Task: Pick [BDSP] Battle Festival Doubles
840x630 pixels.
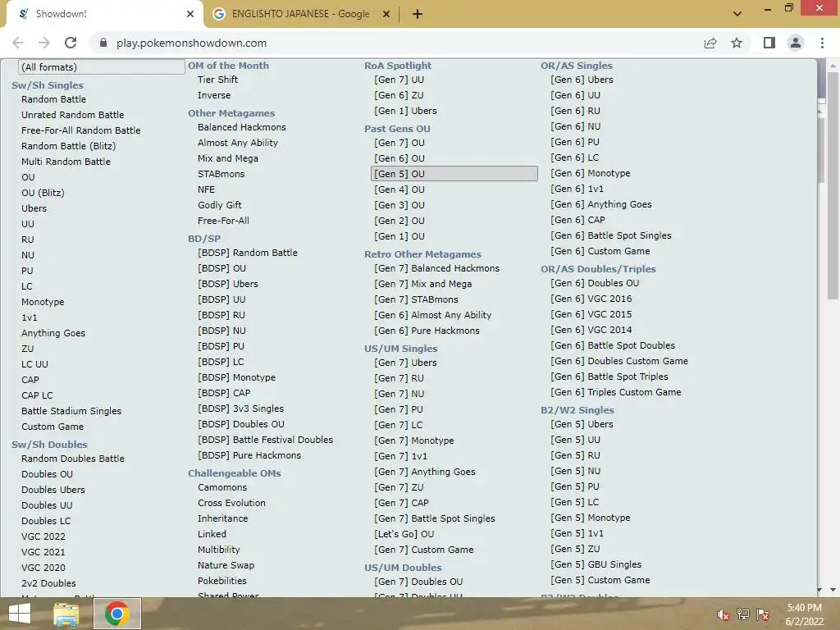Action: coord(265,440)
